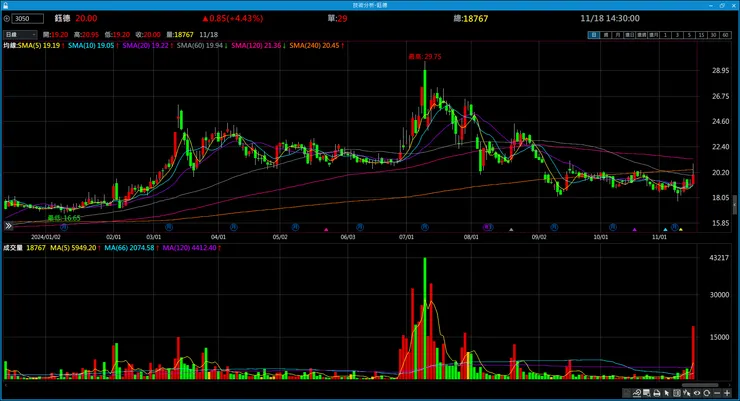Click the price change 0.85(+4.43%) text
The image size is (740, 401).
(x=232, y=18)
